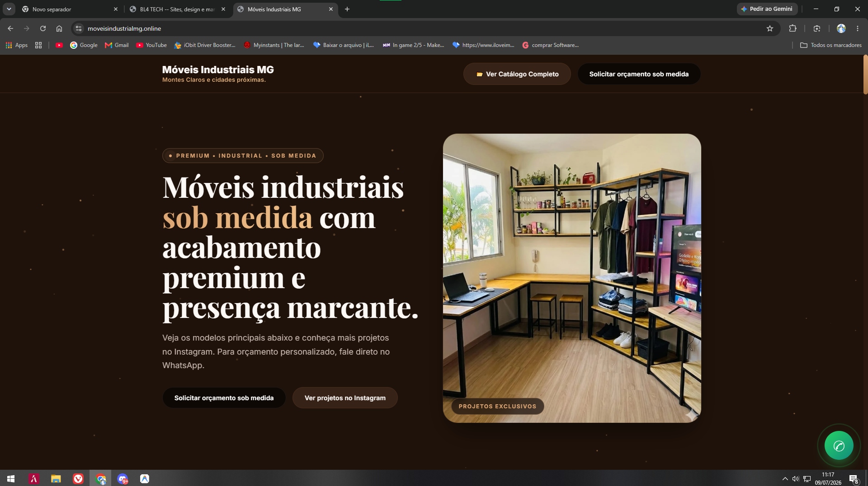Image resolution: width=868 pixels, height=486 pixels.
Task: Open the Chrome three-dot menu
Action: click(857, 28)
